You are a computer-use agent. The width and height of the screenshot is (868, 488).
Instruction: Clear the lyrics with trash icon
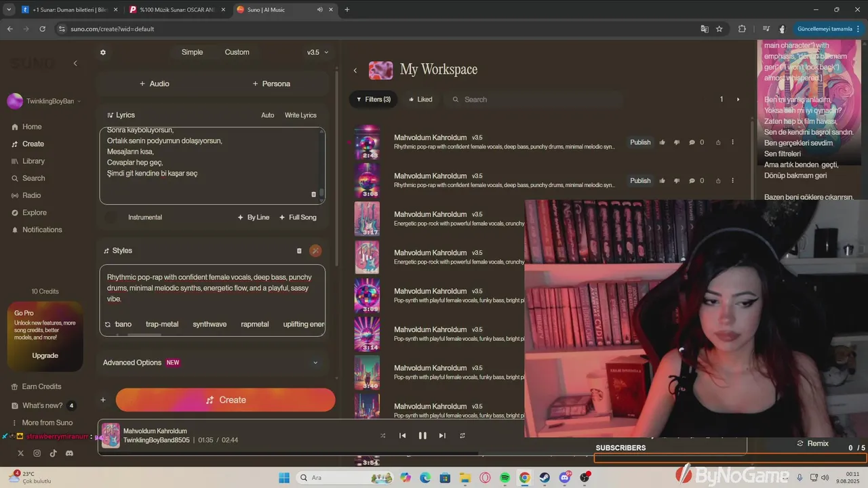click(x=313, y=194)
